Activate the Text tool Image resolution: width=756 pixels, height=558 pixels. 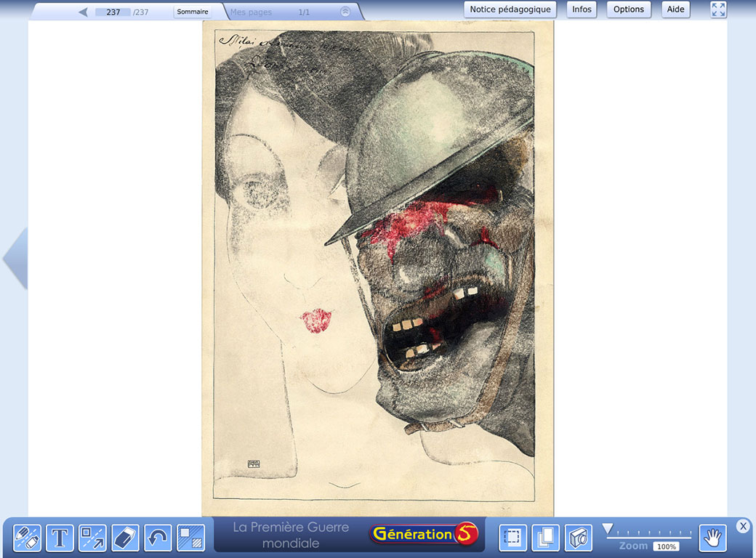point(60,538)
